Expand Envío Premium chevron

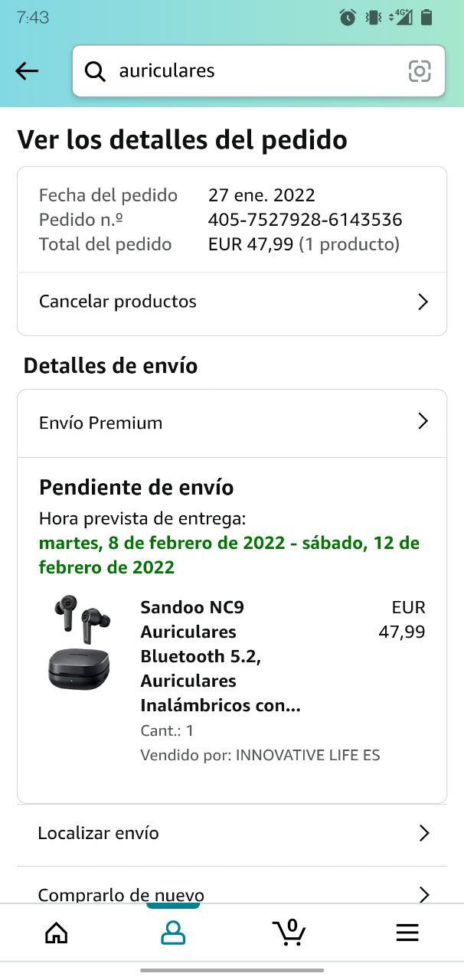click(423, 422)
